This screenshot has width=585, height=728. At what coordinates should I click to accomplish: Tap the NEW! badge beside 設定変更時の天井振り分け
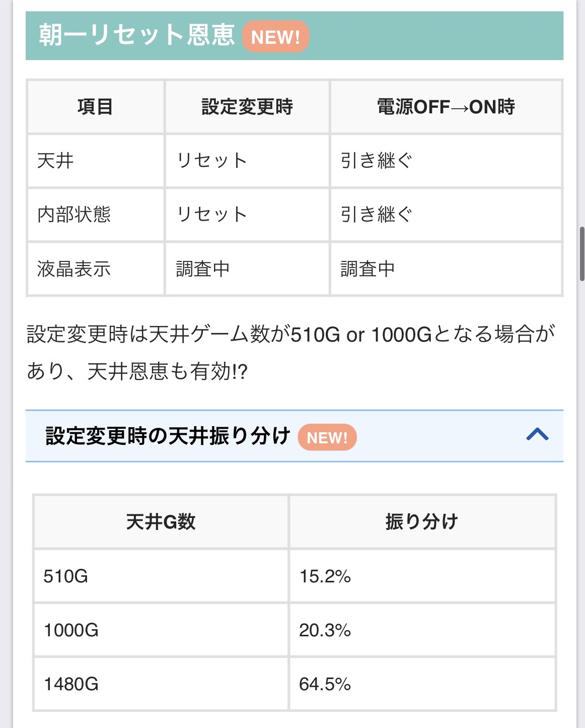[x=327, y=437]
